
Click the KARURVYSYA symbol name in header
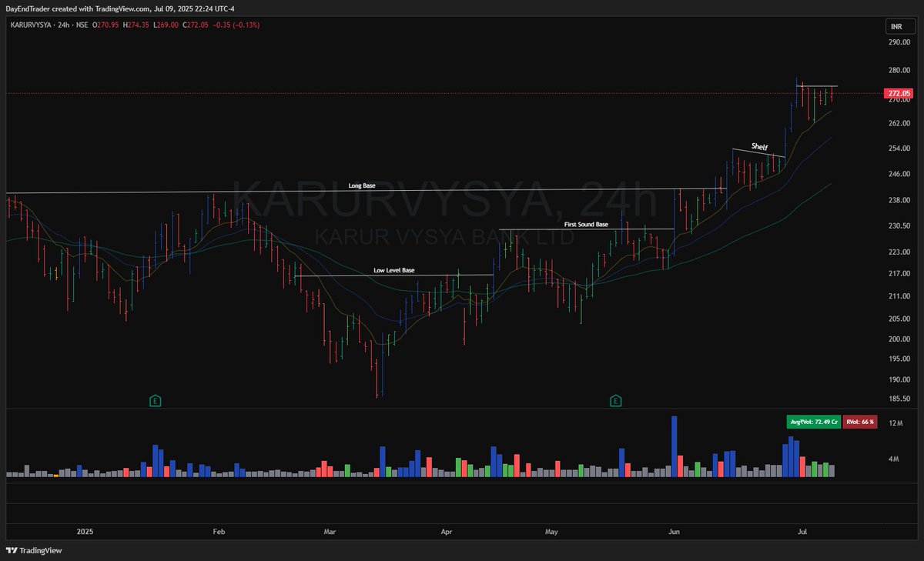tap(33, 25)
